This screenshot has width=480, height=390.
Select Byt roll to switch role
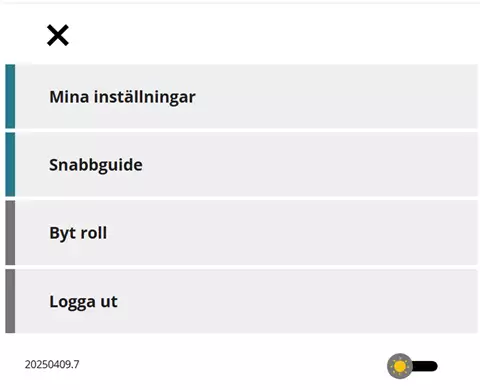(241, 233)
